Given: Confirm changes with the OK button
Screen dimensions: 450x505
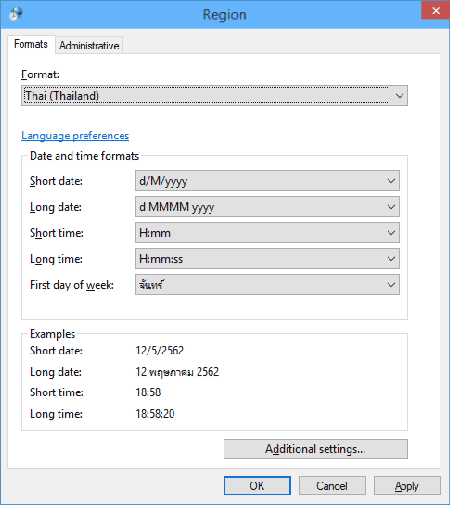Looking at the screenshot, I should [257, 486].
